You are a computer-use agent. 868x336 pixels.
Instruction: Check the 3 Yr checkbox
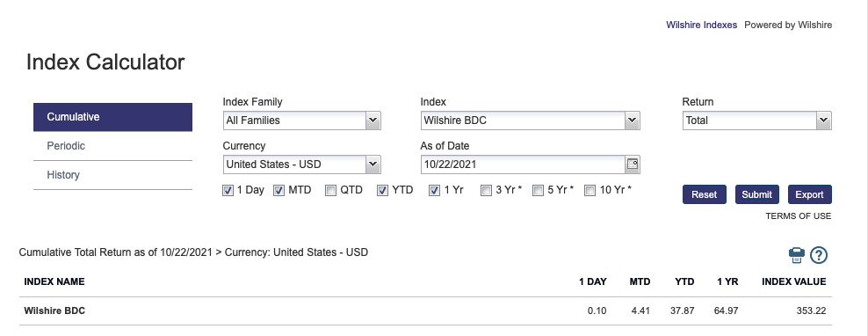pyautogui.click(x=486, y=191)
